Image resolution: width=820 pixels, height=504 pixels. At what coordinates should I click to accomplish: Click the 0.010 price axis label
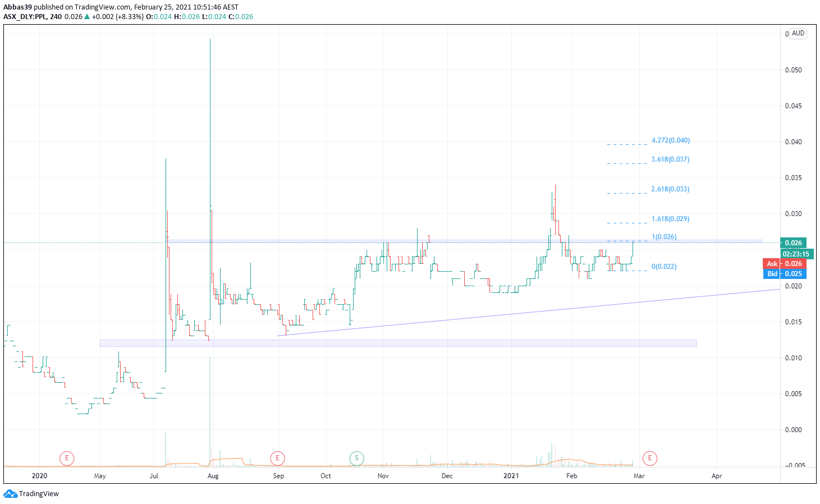pyautogui.click(x=793, y=358)
